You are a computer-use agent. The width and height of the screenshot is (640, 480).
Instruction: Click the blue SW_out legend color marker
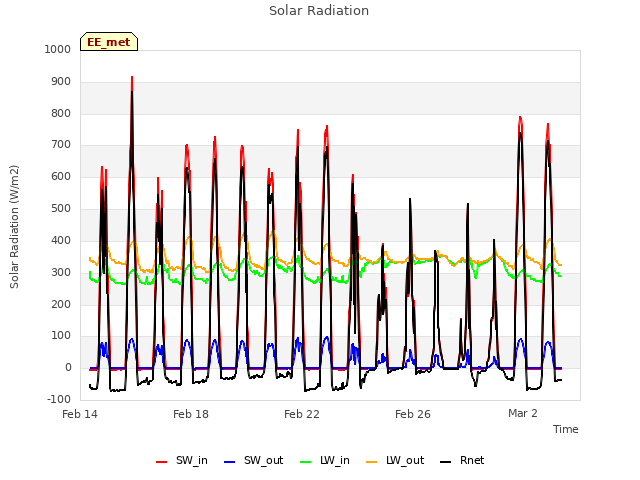click(x=230, y=462)
